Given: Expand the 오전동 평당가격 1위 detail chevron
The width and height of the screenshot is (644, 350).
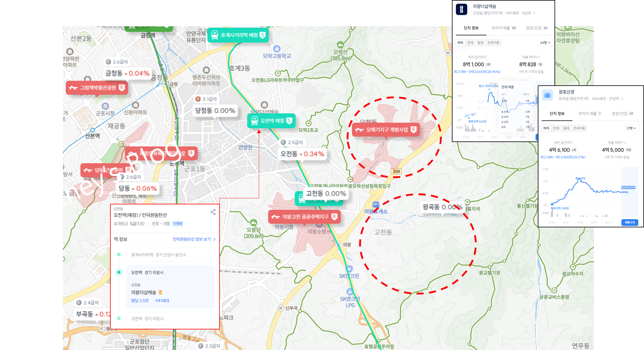Looking at the screenshot, I should [x=534, y=13].
